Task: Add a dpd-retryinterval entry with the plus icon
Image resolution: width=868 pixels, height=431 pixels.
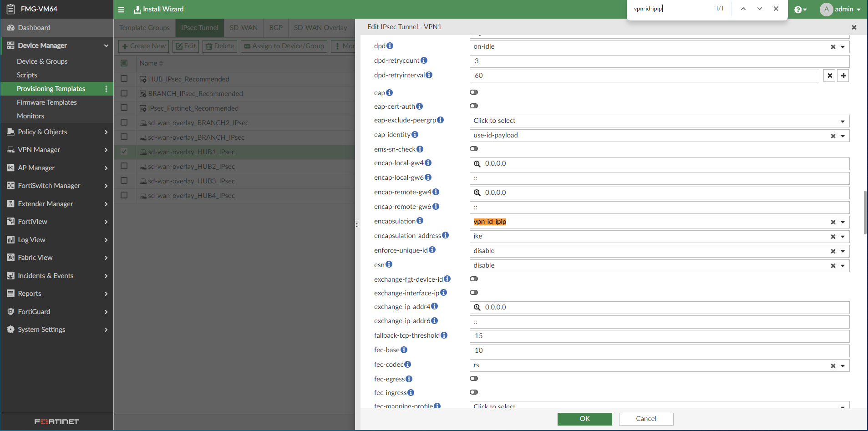Action: pyautogui.click(x=843, y=76)
